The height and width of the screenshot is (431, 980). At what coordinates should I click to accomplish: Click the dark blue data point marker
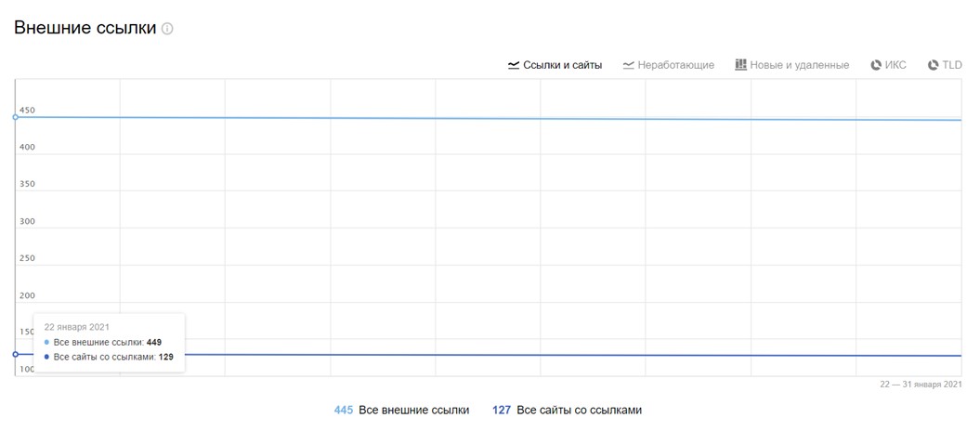[x=16, y=354]
